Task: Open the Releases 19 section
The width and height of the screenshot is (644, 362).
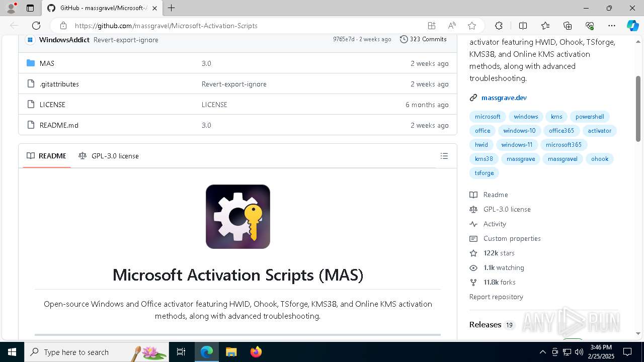Action: tap(492, 325)
